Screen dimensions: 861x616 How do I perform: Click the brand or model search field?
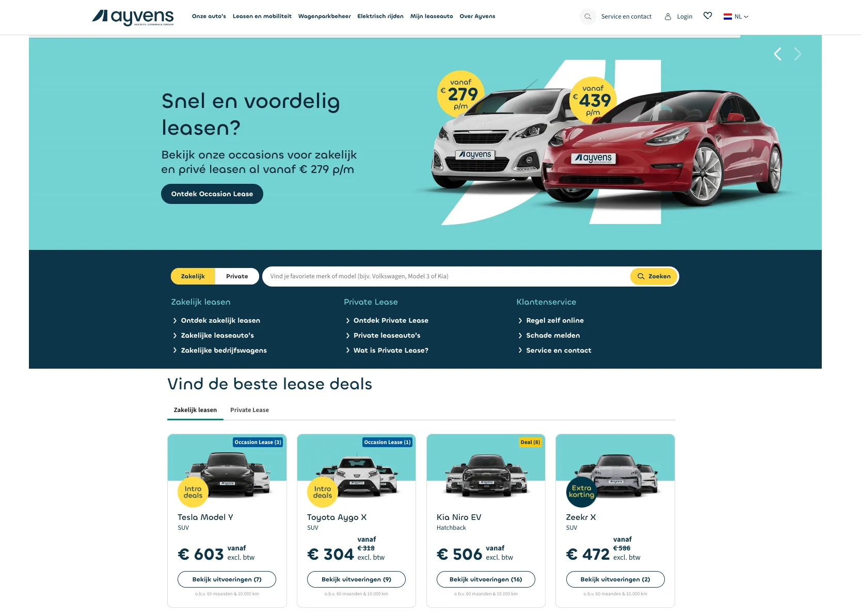pos(447,276)
